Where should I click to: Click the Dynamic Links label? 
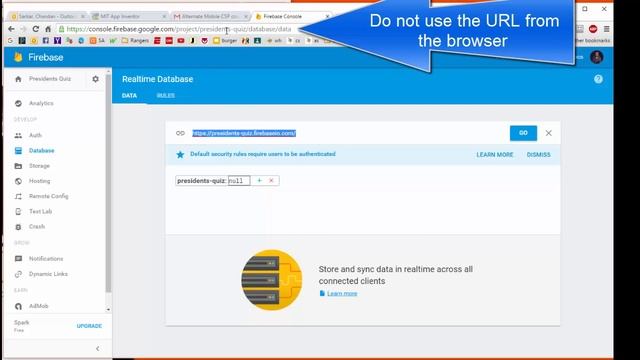pos(48,274)
